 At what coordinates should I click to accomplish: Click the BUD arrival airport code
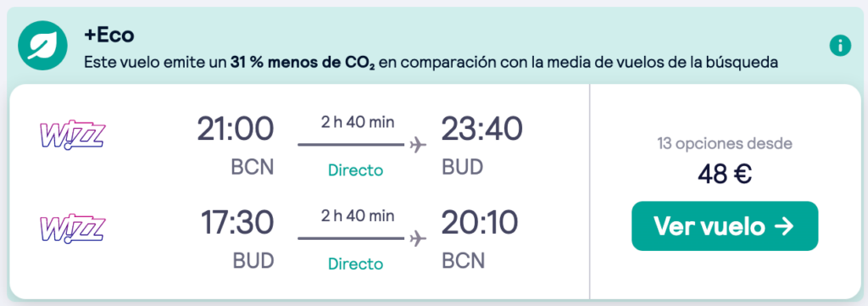click(x=462, y=166)
